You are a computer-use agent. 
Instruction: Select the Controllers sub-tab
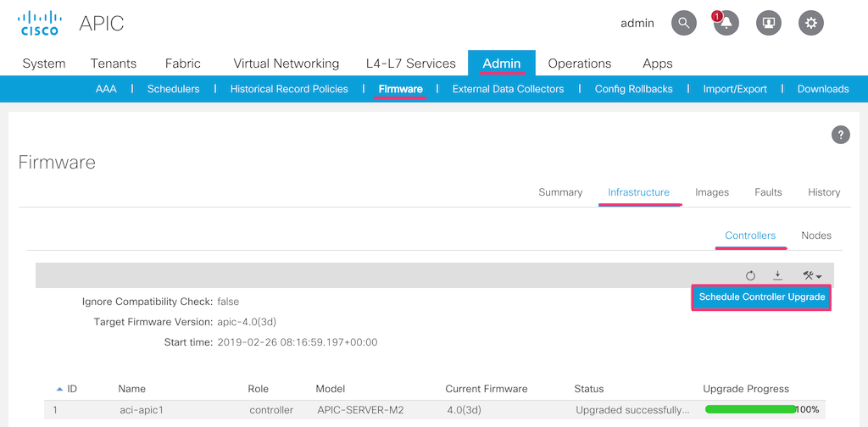point(751,236)
